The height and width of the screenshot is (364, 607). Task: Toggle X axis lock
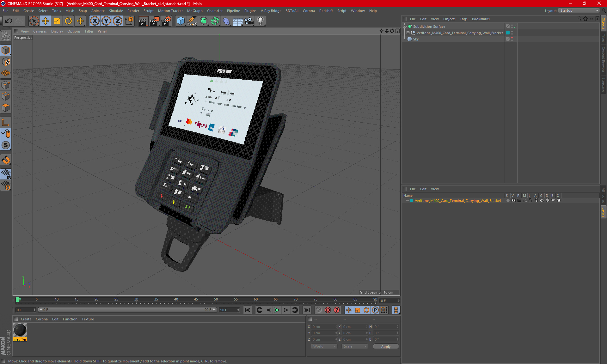[95, 21]
